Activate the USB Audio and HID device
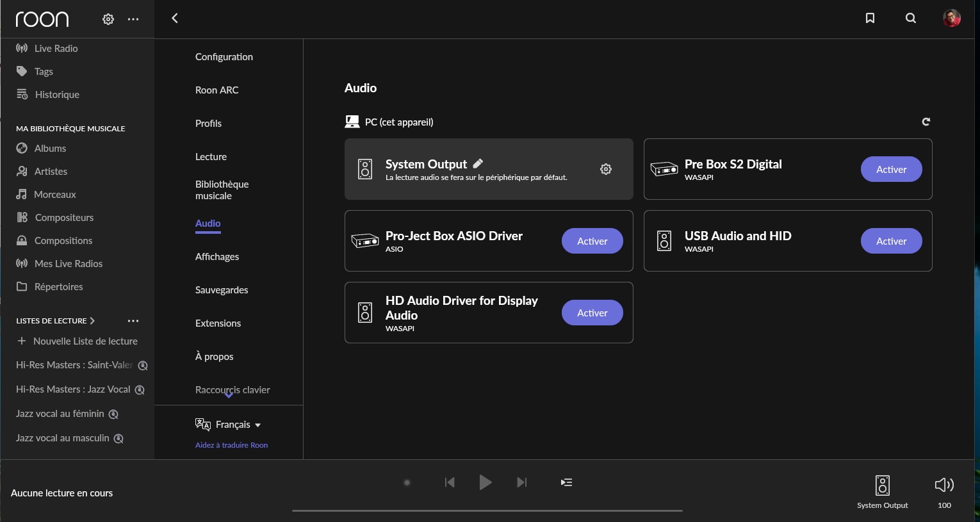The width and height of the screenshot is (980, 522). (x=891, y=241)
